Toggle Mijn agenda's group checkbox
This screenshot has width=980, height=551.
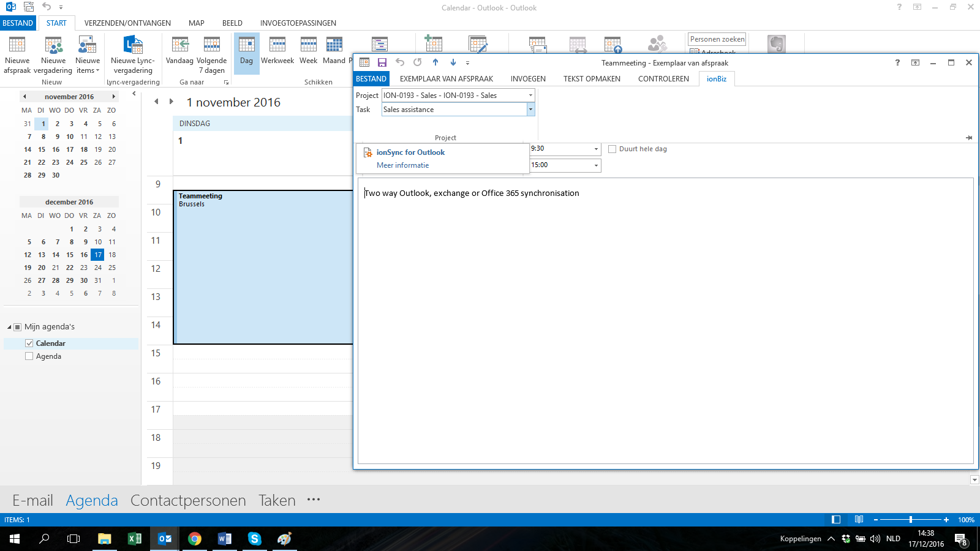(18, 327)
